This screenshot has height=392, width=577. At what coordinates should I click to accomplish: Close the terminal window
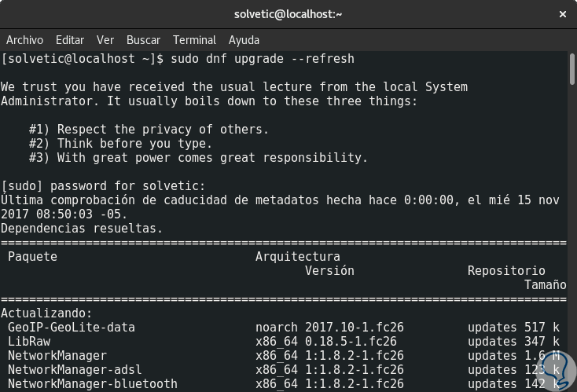pos(562,14)
